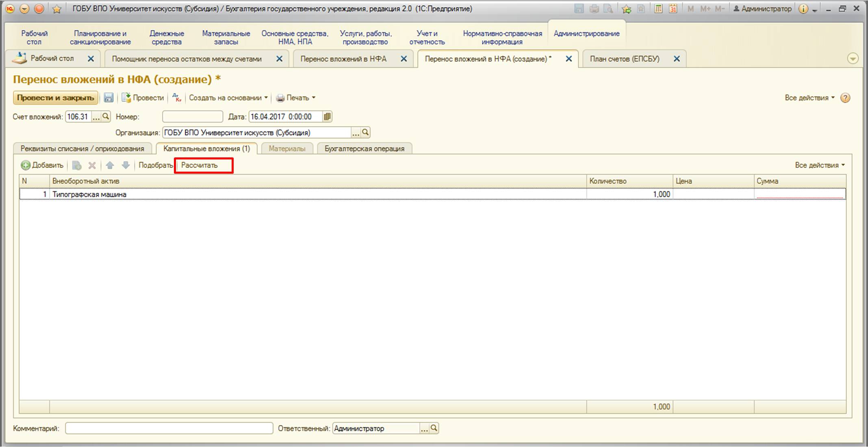The image size is (868, 447).
Task: Open the calendar icon in title bar
Action: (673, 9)
